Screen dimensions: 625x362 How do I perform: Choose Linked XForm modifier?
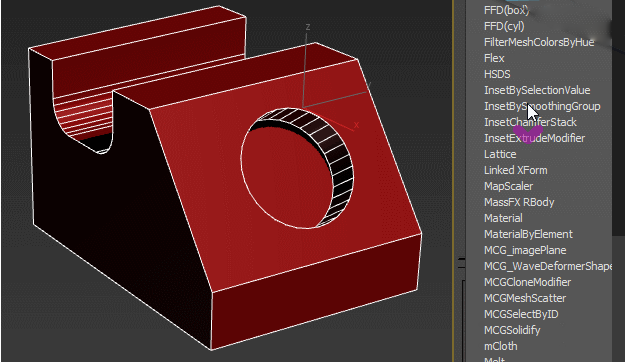tap(515, 170)
